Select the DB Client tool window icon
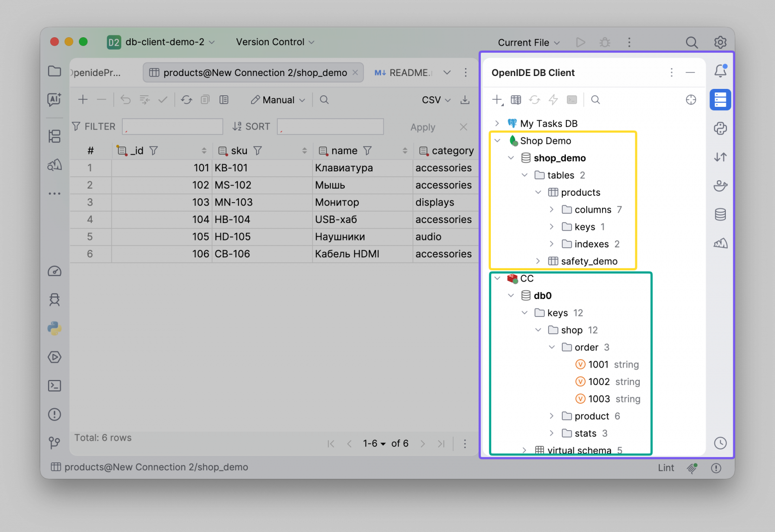This screenshot has height=532, width=775. point(720,100)
